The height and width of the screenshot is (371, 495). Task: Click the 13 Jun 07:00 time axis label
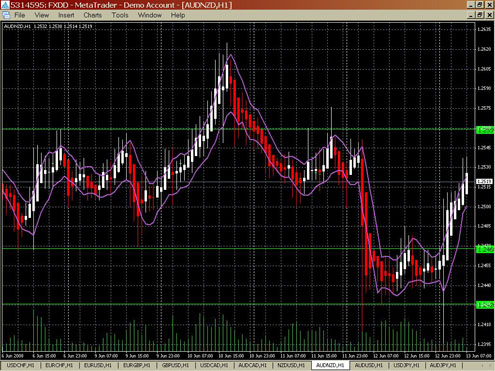coord(480,356)
